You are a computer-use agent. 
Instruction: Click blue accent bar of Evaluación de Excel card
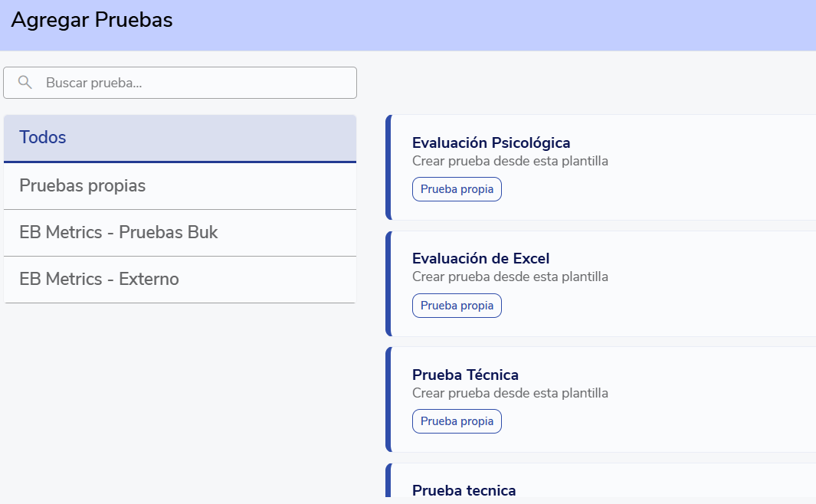(x=388, y=283)
